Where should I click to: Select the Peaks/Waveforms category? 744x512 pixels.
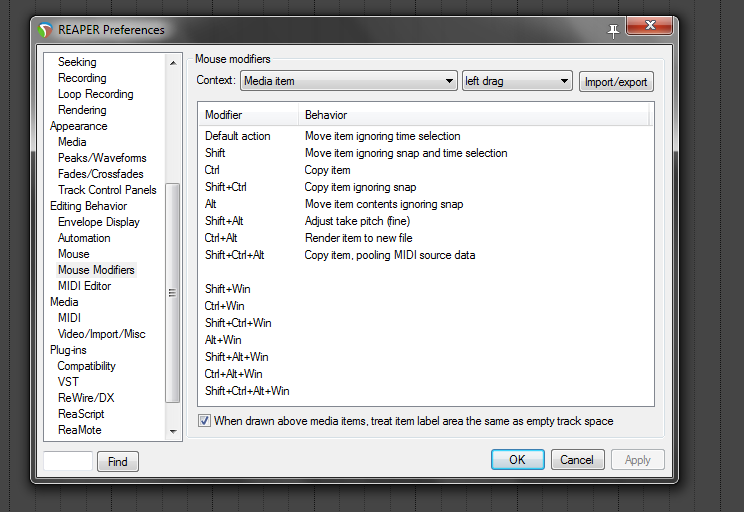tap(102, 158)
